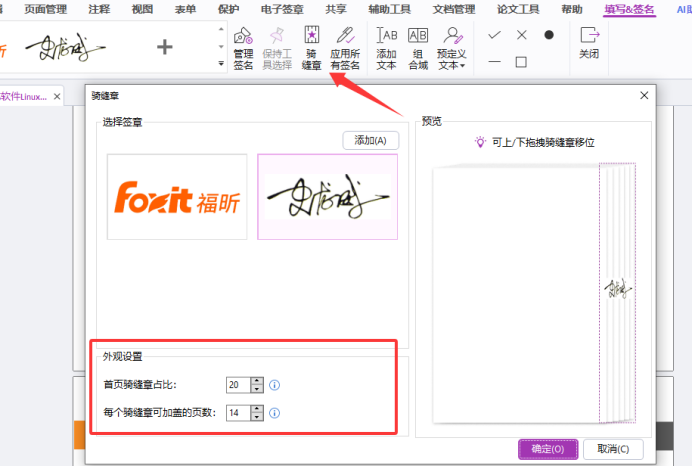
Task: Decrease 每个骑缝章可加盖的页数 value
Action: point(257,417)
